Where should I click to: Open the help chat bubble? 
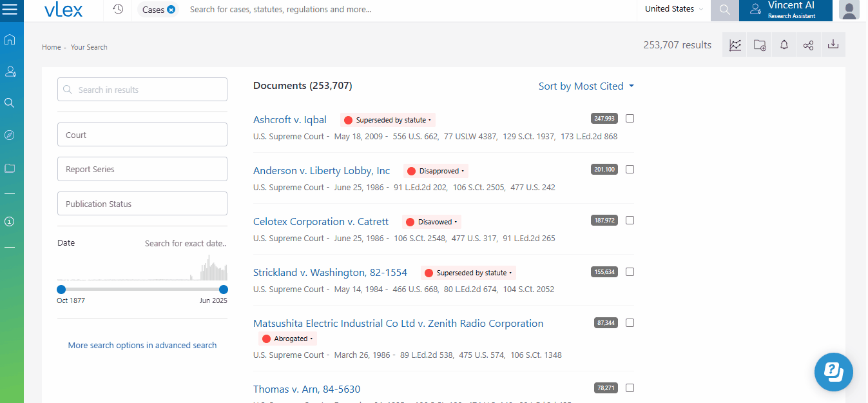pos(833,371)
